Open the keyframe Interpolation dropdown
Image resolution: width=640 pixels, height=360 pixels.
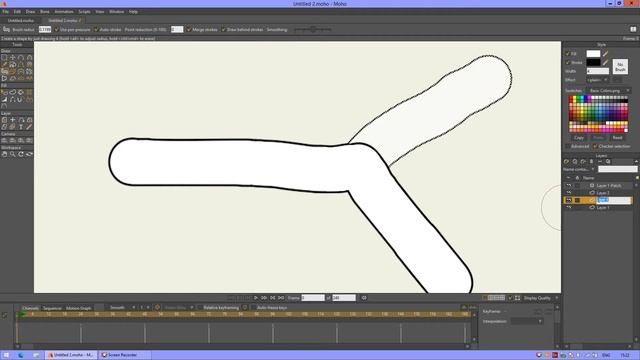tap(527, 321)
